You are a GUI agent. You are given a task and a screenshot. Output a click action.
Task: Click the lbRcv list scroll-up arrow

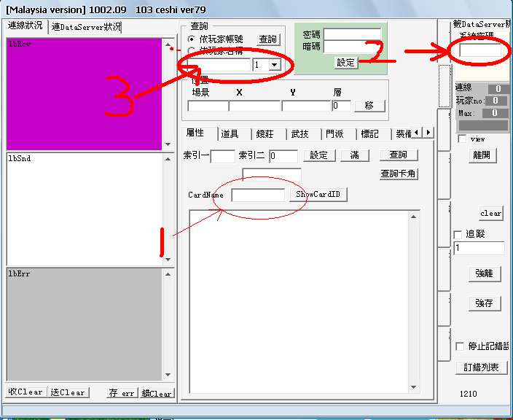pyautogui.click(x=168, y=44)
